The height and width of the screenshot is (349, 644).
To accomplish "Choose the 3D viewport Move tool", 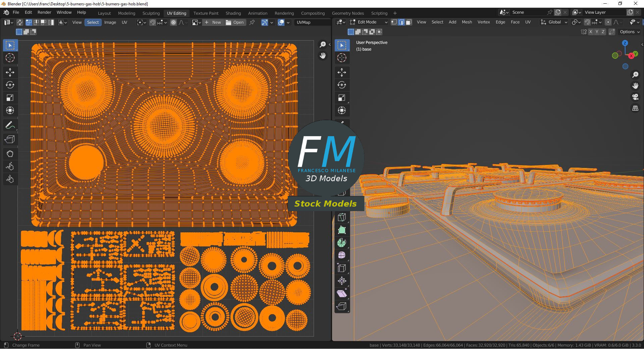I will [342, 72].
